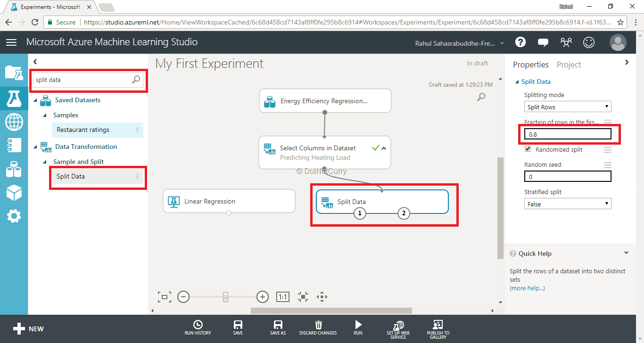Click the help question mark icon

[x=520, y=42]
